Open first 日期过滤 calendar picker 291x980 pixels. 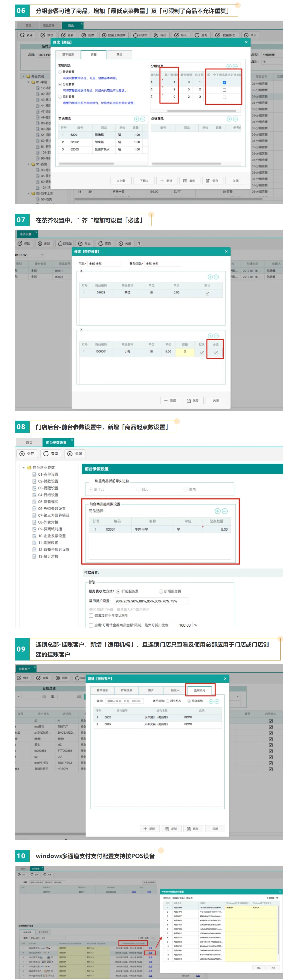(44, 696)
